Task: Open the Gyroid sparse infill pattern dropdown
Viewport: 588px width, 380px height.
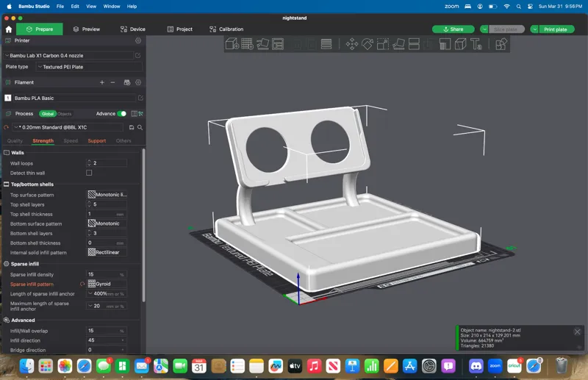Action: [x=107, y=284]
